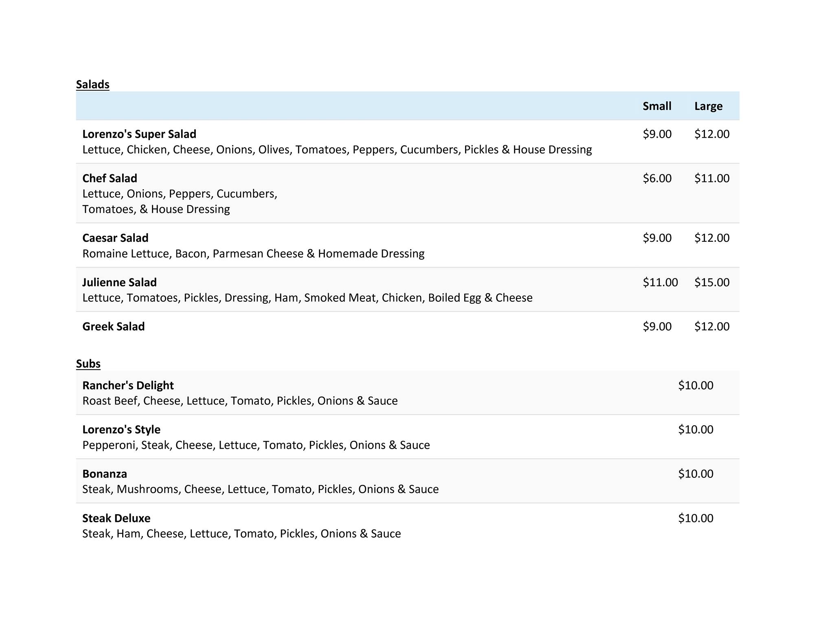Select the Steak Deluxe sub title
This screenshot has width=834, height=644.
point(116,518)
